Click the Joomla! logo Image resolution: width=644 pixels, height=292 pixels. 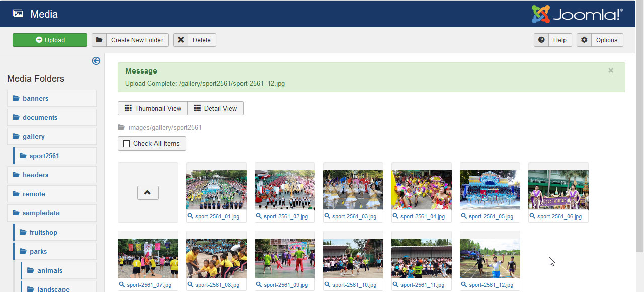577,14
